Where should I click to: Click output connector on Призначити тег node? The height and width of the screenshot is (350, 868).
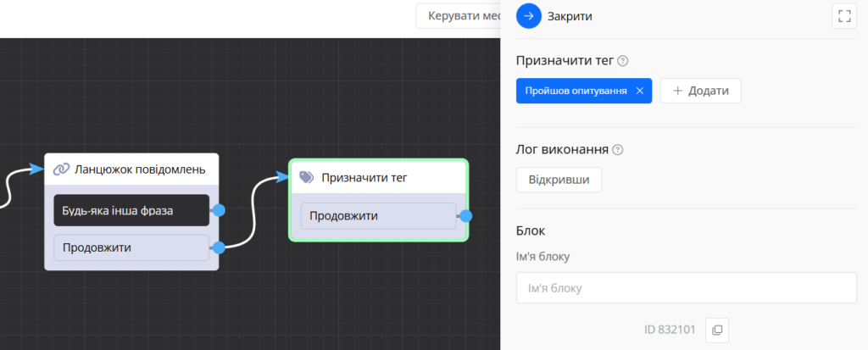coord(465,216)
